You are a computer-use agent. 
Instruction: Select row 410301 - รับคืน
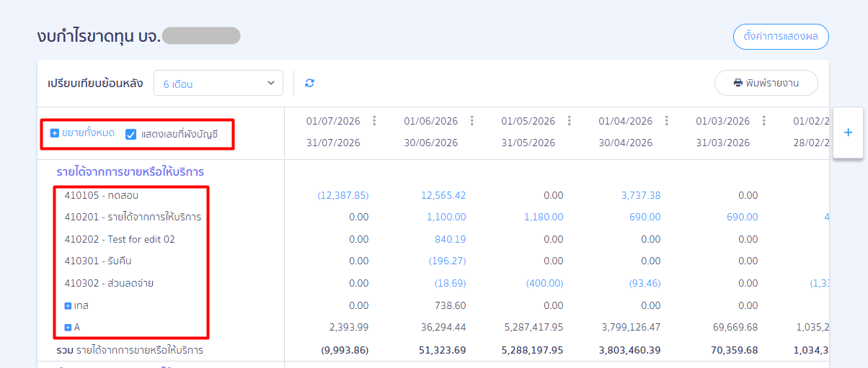(98, 261)
